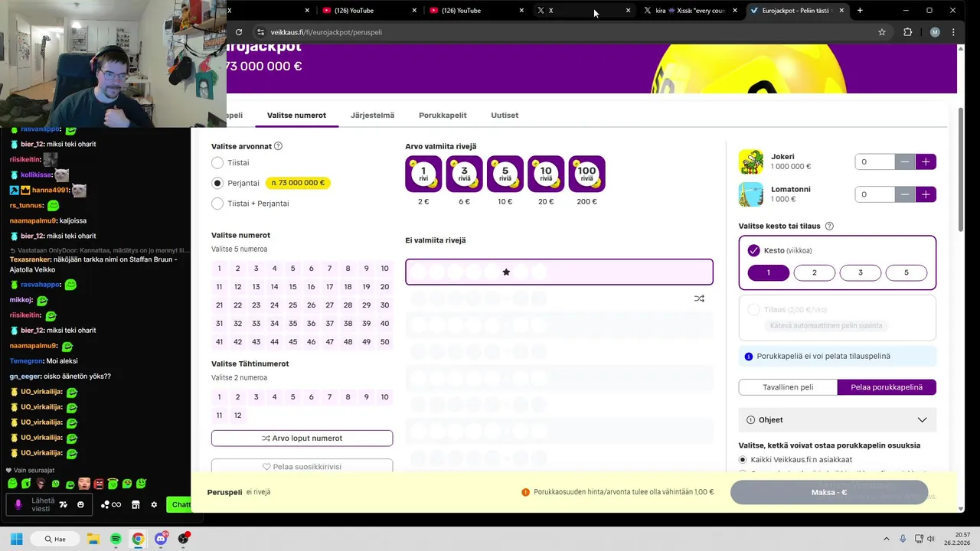Image resolution: width=980 pixels, height=551 pixels.
Task: Click the browser address bar URL
Action: (x=326, y=32)
